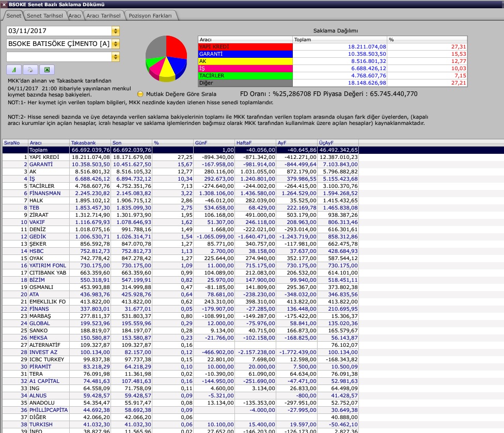Sort the table by the Takasbank column header
504x433 pixels.
90,143
